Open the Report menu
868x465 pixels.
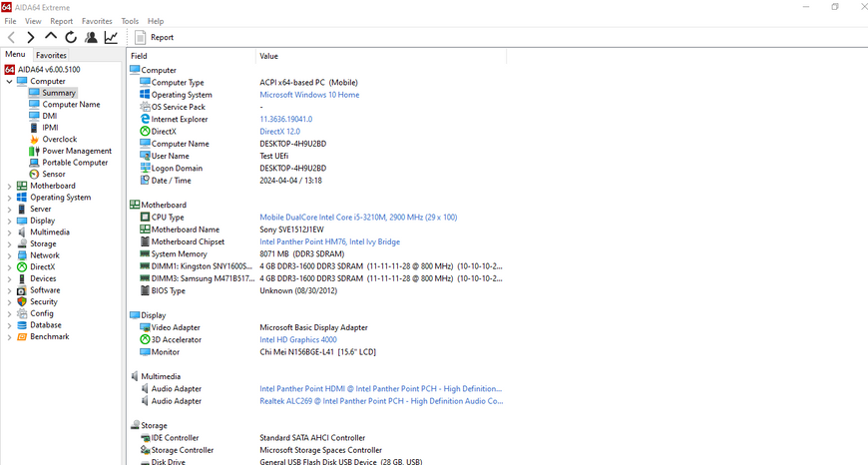[62, 21]
